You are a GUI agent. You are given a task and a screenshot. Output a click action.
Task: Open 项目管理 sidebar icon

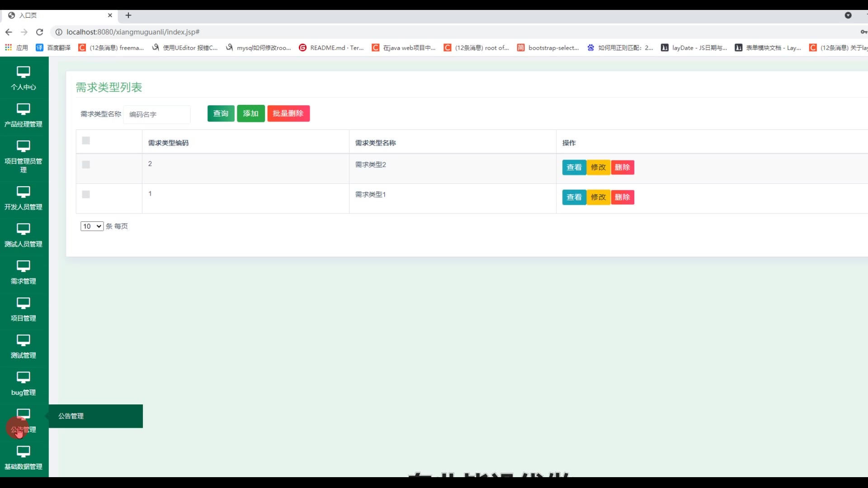pos(23,303)
